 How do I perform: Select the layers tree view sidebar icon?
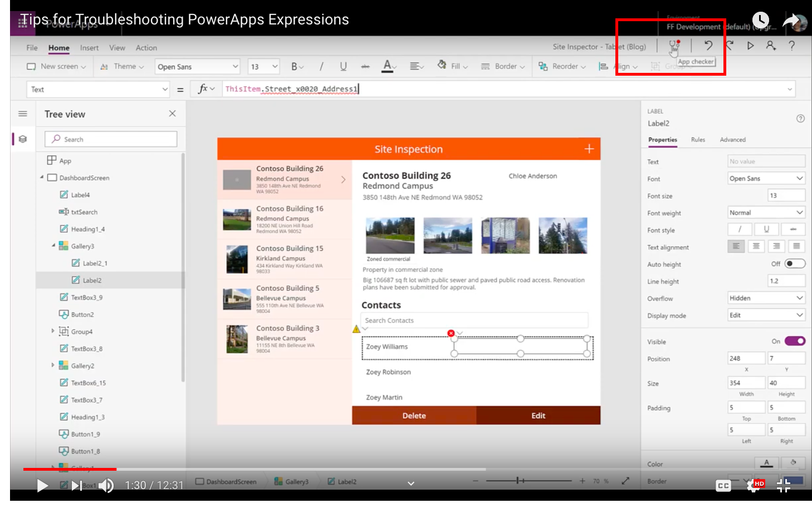[23, 139]
